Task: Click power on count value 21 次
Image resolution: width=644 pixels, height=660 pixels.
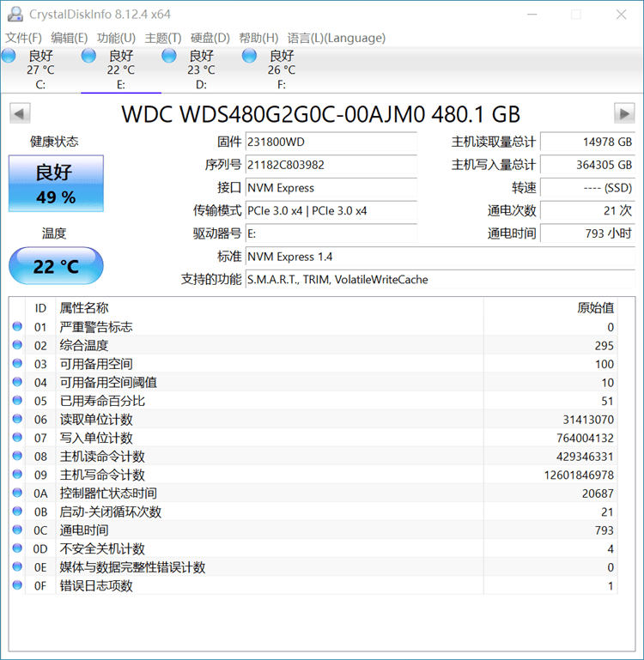Action: (x=587, y=210)
